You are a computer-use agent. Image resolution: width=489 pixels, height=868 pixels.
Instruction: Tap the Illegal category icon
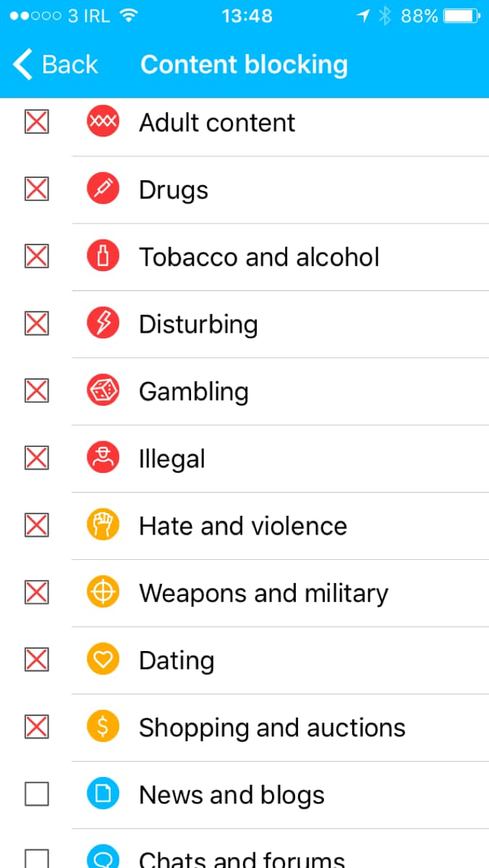[103, 459]
